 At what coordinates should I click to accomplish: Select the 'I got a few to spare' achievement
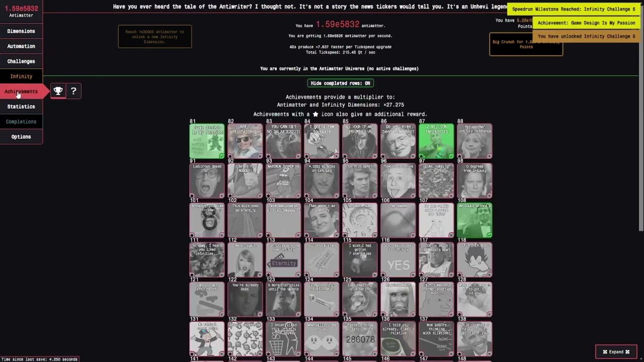pos(321,141)
